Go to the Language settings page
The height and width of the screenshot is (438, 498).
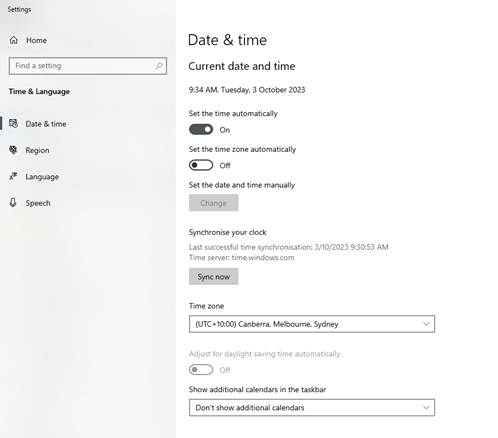pyautogui.click(x=42, y=177)
